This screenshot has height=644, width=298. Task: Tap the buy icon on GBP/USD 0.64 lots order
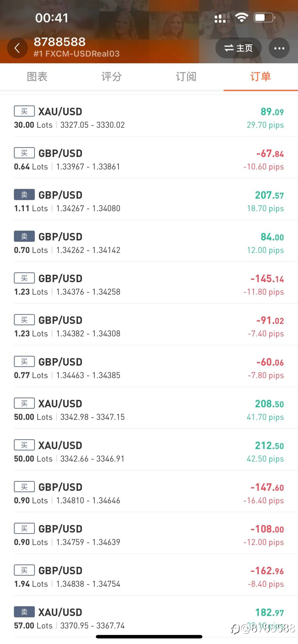coord(24,153)
